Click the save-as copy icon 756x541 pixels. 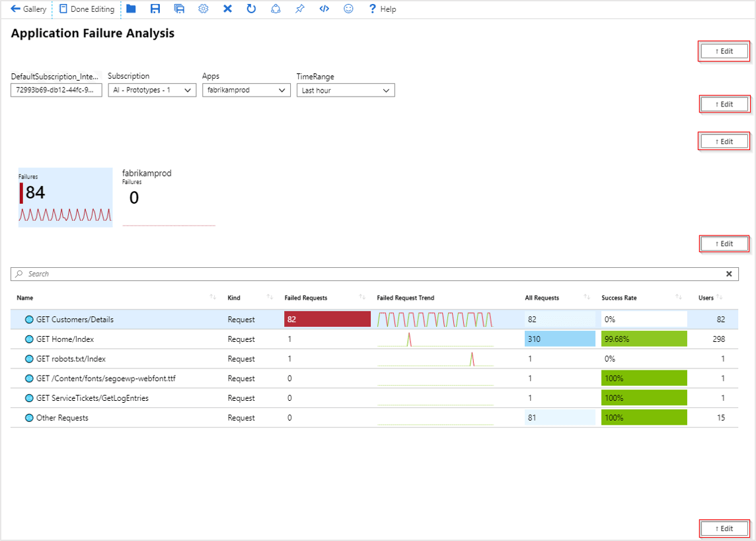pyautogui.click(x=179, y=9)
